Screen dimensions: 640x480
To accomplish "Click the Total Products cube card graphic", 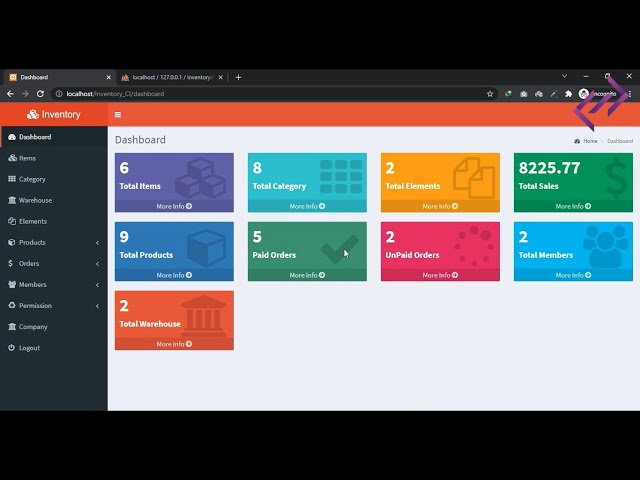I will (207, 248).
